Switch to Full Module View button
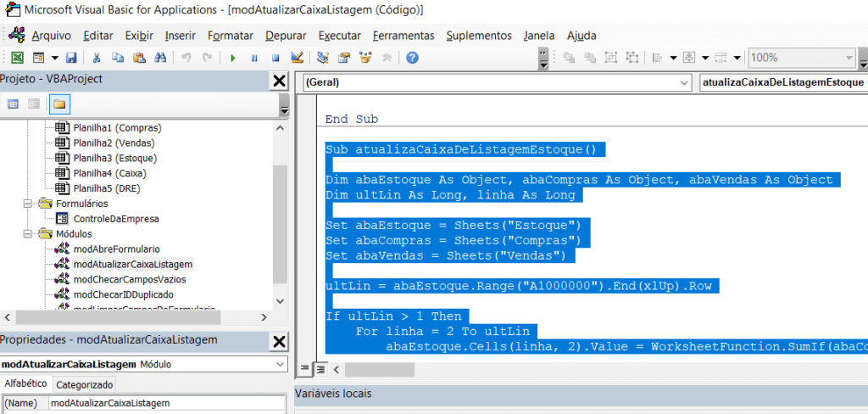Image resolution: width=868 pixels, height=414 pixels. point(320,368)
